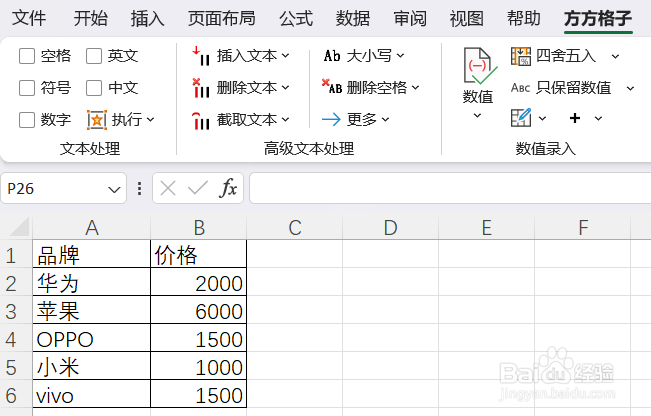Expand the 删除空格 dropdown arrow
The width and height of the screenshot is (651, 416).
416,88
